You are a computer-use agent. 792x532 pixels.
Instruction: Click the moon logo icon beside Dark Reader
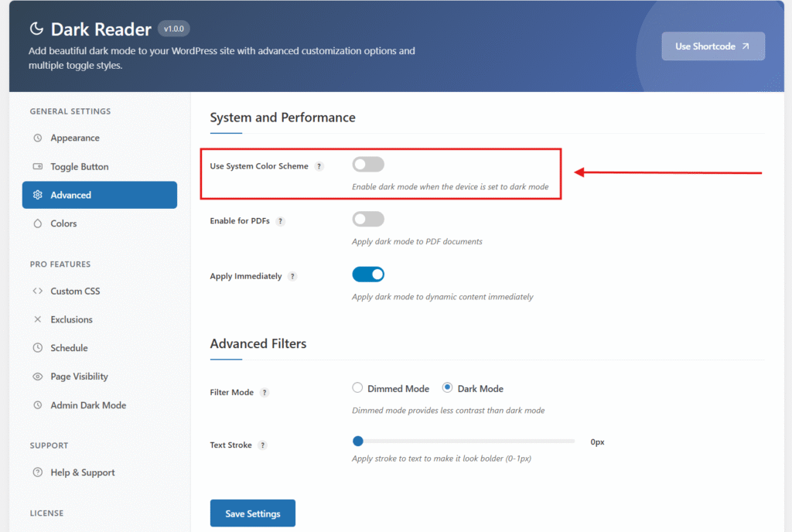(36, 29)
